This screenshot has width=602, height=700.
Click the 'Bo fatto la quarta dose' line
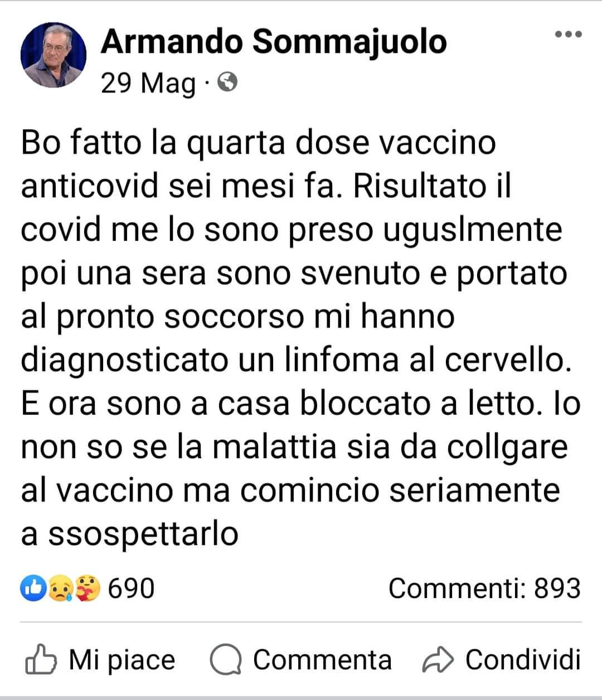point(258,143)
